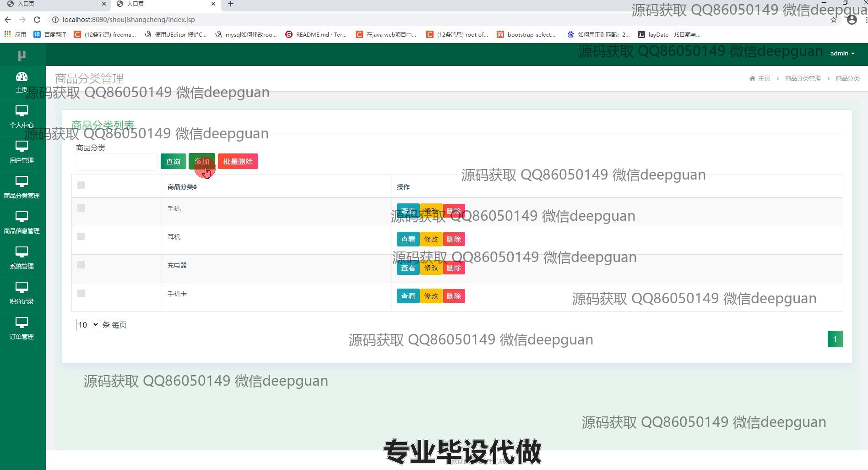Viewport: 868px width, 470px height.
Task: Open the rows-per-page dropdown showing 10
Action: 88,325
